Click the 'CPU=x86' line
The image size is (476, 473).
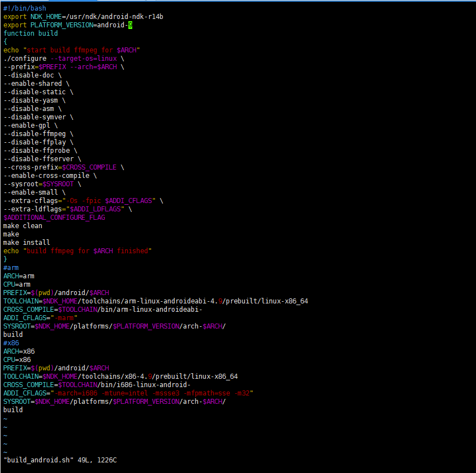[17, 360]
